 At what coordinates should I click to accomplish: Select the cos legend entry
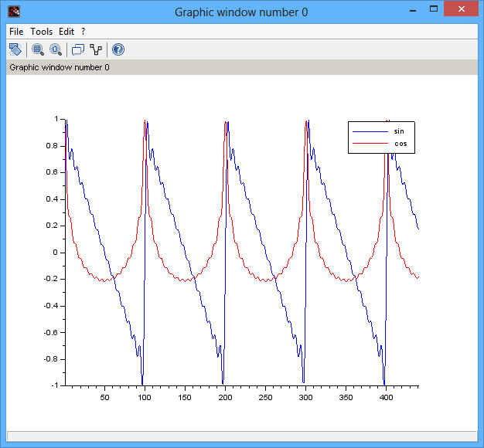coord(400,144)
